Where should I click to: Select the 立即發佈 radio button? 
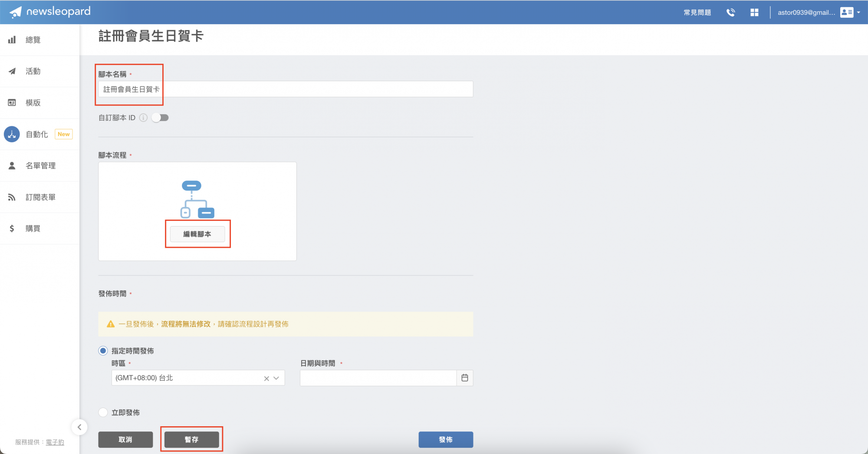(103, 412)
